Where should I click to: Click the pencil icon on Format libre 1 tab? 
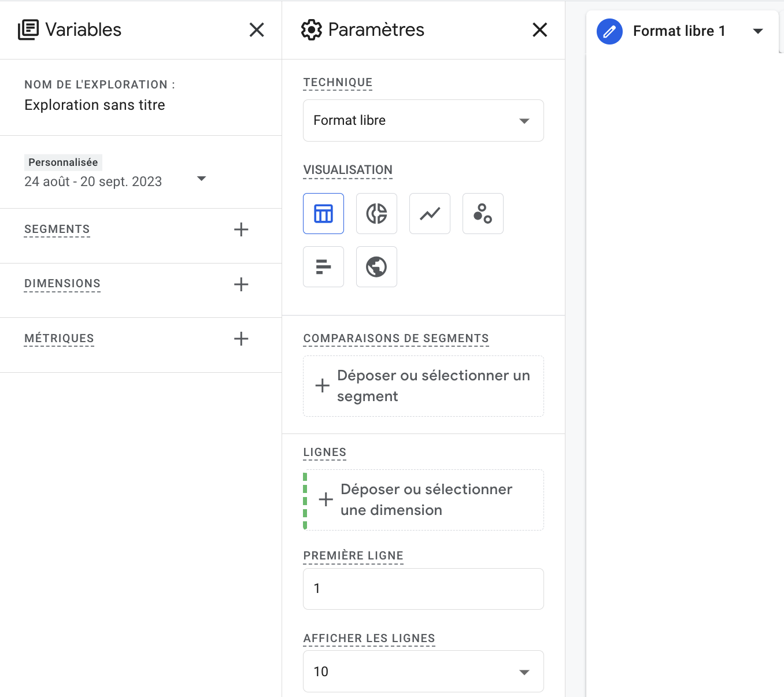(x=609, y=31)
